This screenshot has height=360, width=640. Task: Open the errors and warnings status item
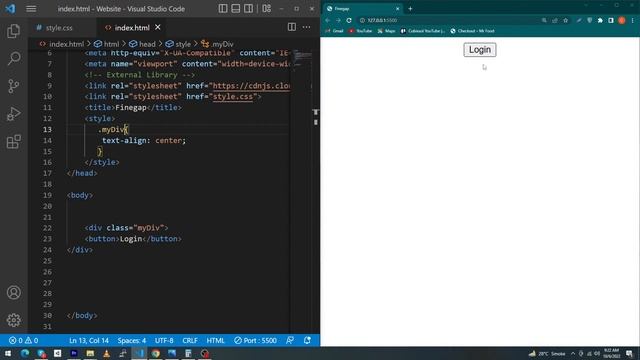click(24, 340)
